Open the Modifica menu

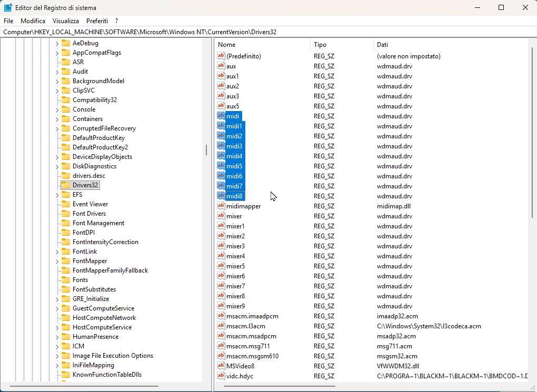33,21
